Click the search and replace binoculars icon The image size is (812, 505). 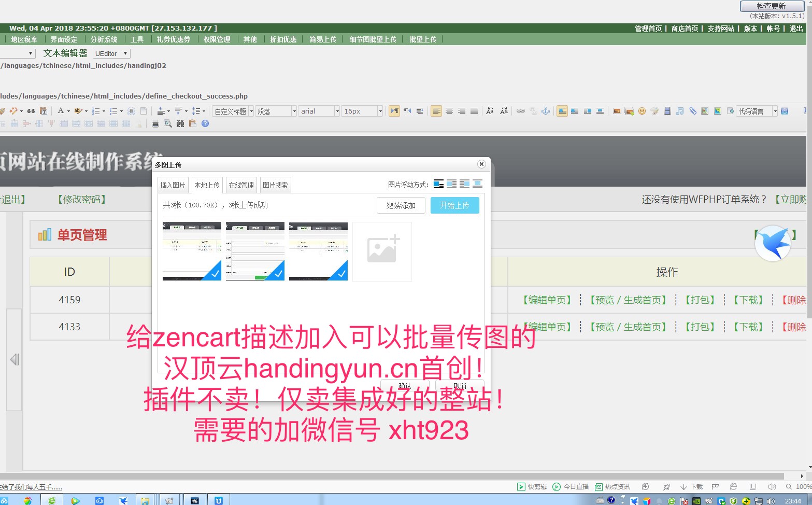(180, 123)
